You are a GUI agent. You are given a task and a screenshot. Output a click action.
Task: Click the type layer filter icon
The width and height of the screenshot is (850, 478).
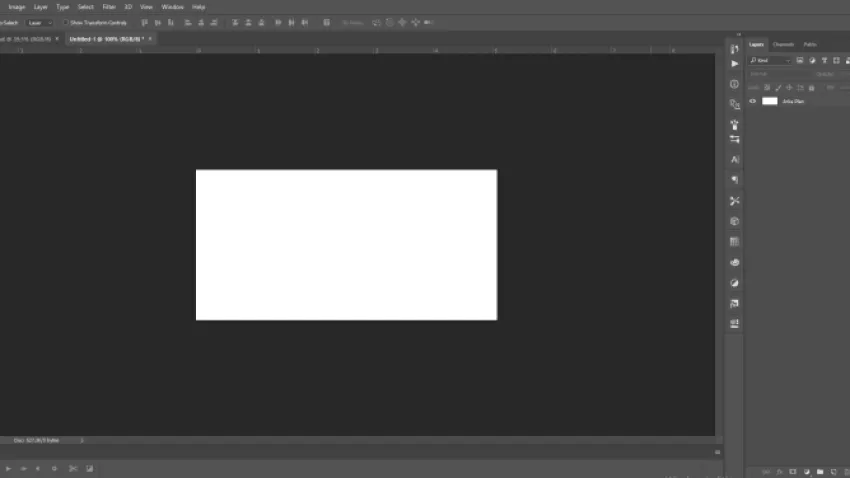[x=823, y=60]
